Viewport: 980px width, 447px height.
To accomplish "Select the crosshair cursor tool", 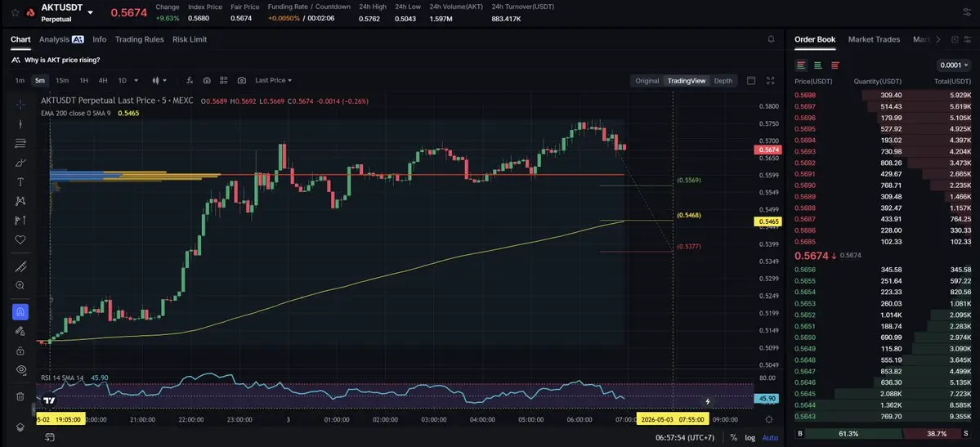I will tap(20, 105).
